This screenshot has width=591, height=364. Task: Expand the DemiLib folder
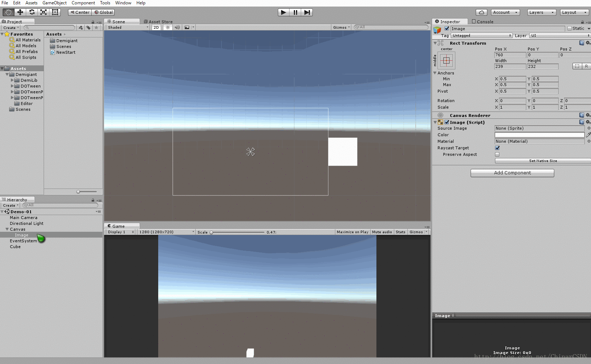pyautogui.click(x=12, y=80)
